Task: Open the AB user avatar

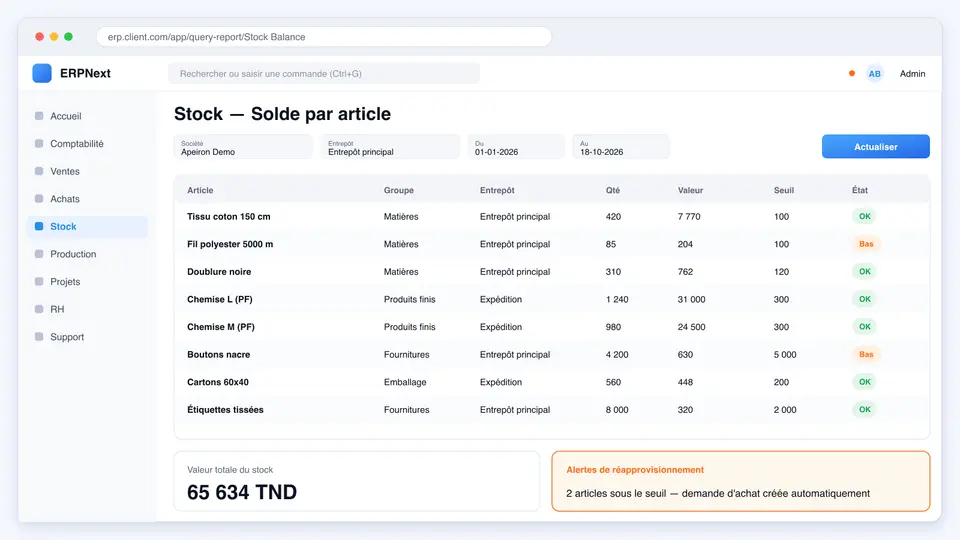Action: coord(874,73)
